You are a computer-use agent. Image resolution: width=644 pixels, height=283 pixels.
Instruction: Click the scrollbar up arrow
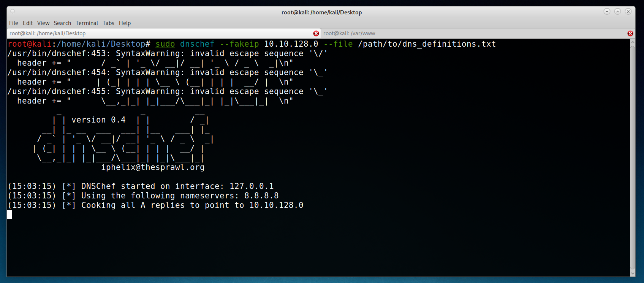tap(632, 42)
